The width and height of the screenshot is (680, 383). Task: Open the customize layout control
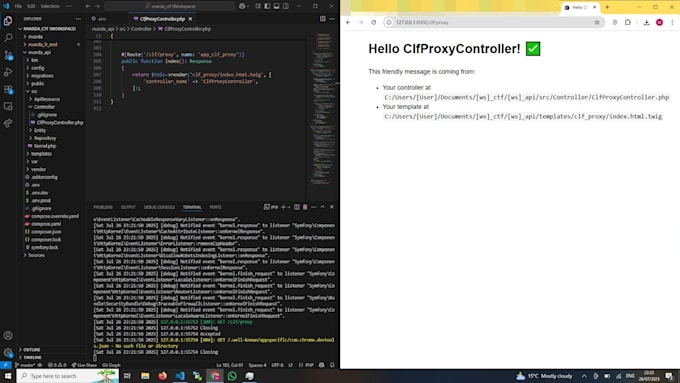pyautogui.click(x=258, y=6)
